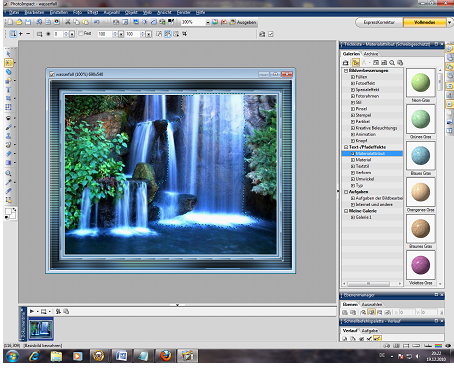Click the first 100 value input field
This screenshot has height=375, width=454.
pyautogui.click(x=104, y=34)
